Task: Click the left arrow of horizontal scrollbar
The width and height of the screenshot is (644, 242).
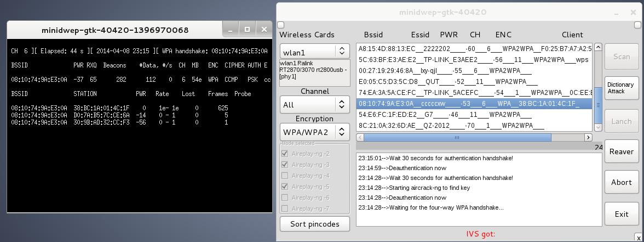Action: [360, 137]
